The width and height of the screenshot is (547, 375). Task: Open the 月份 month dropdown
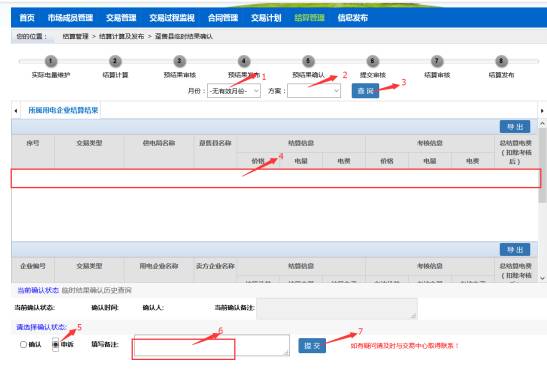(234, 91)
